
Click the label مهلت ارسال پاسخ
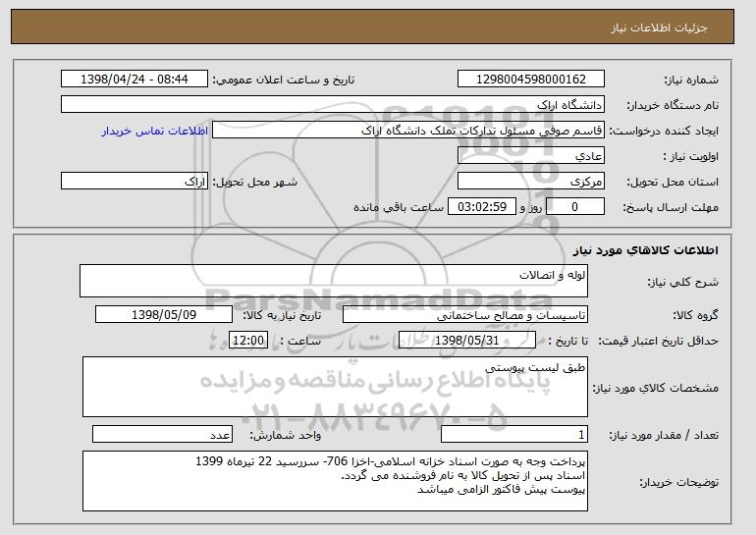[x=671, y=208]
